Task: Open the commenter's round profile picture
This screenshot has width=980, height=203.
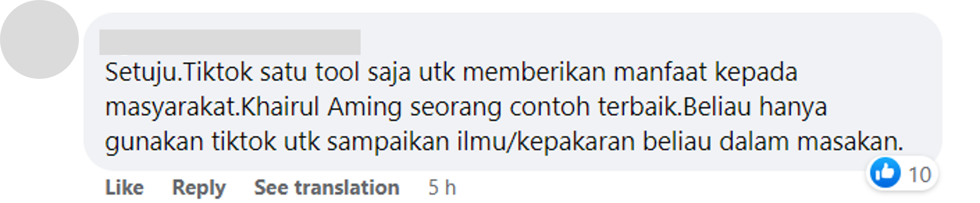Action: (x=39, y=40)
